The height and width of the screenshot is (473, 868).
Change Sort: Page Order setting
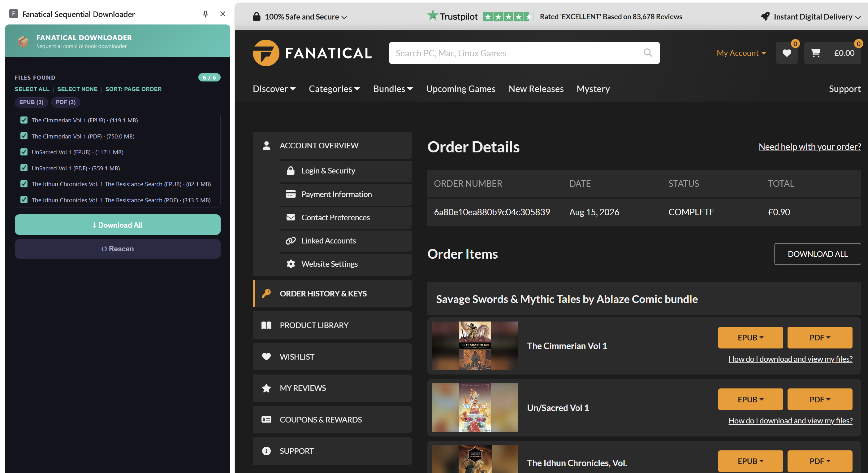pyautogui.click(x=133, y=89)
